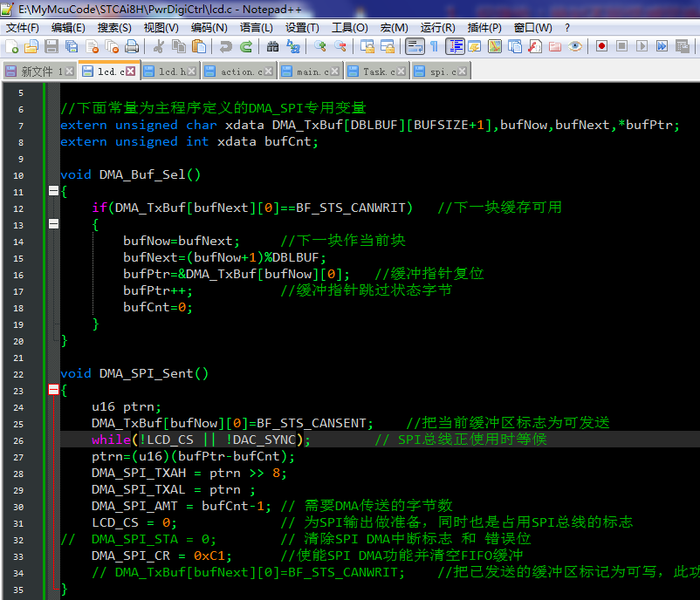Close the lcd.c tab
This screenshot has height=600, width=700.
131,72
